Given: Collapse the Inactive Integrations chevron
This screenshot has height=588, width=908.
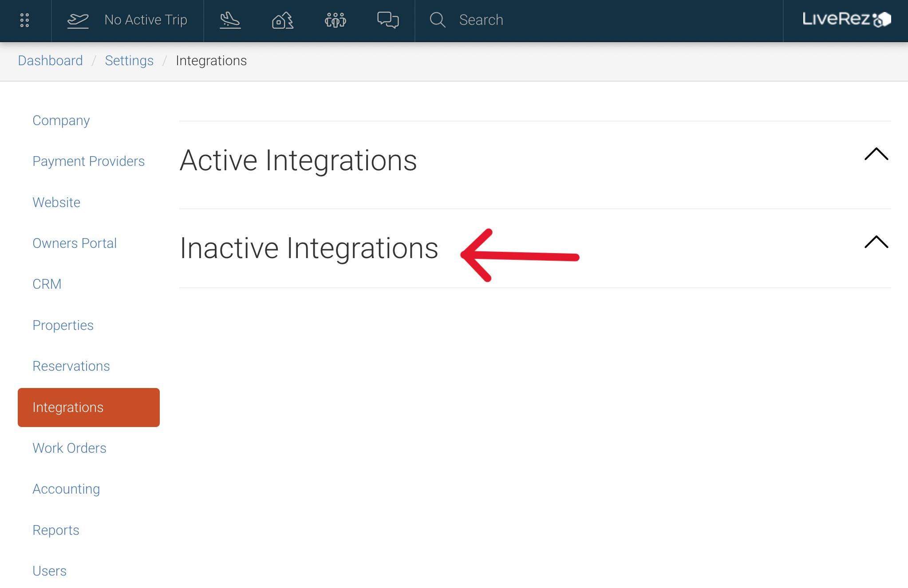Looking at the screenshot, I should [876, 242].
